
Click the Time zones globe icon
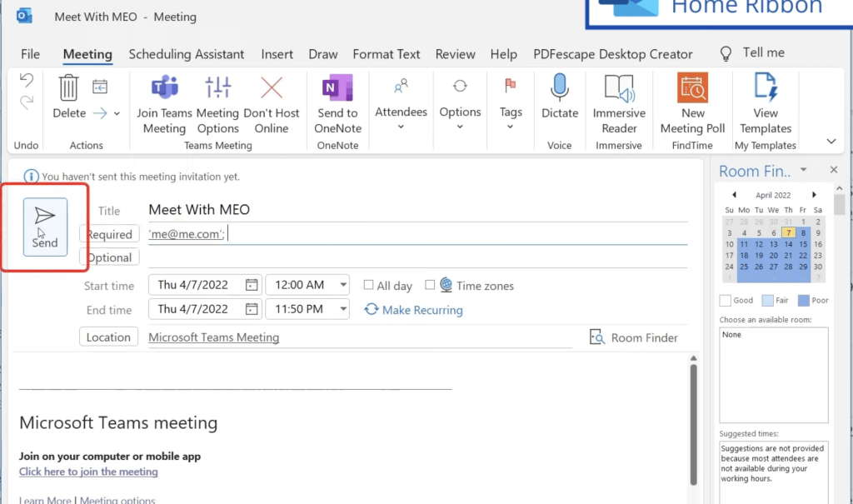[446, 285]
